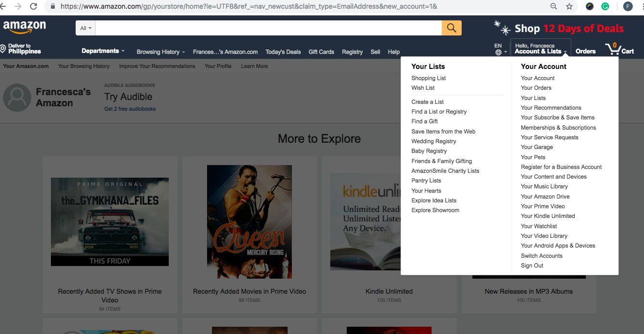Image resolution: width=644 pixels, height=334 pixels.
Task: Click the browser reload icon
Action: click(33, 6)
